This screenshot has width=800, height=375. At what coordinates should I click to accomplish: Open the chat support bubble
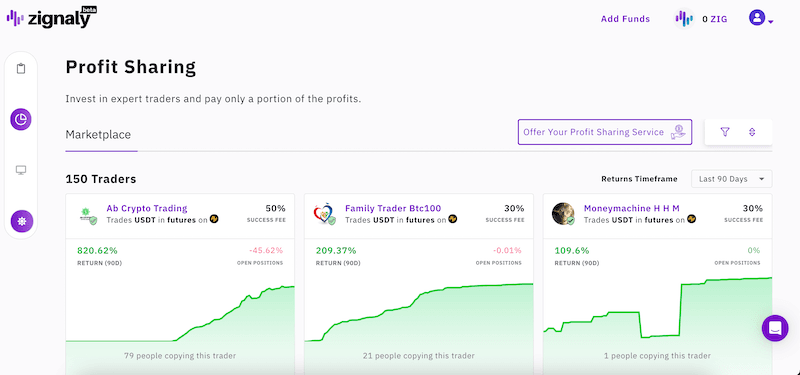(x=775, y=328)
